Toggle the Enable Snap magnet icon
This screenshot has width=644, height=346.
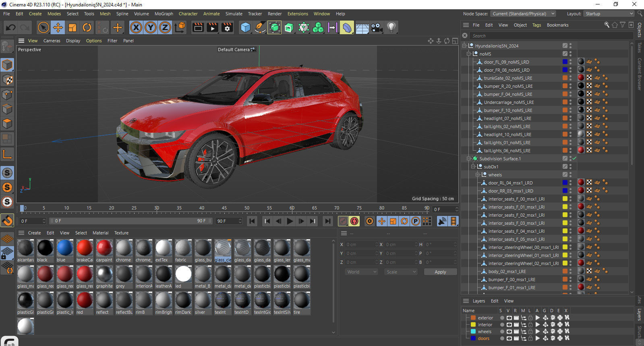(x=7, y=220)
